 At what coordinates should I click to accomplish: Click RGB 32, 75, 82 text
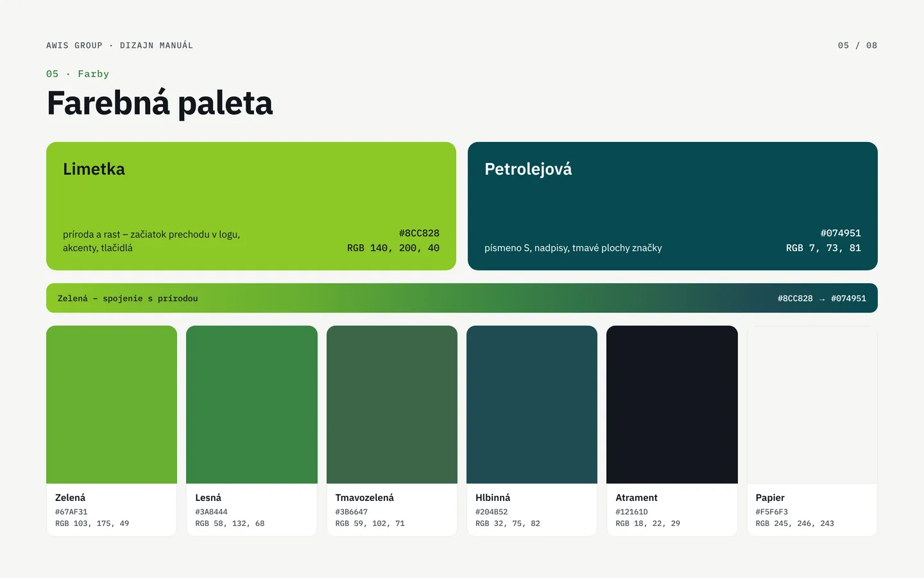(508, 523)
